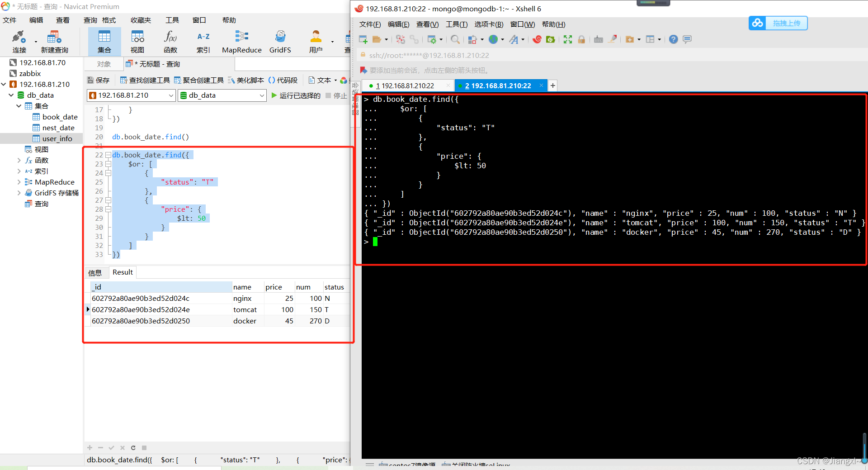Open the 收藏夹 favorites menu

(x=141, y=20)
